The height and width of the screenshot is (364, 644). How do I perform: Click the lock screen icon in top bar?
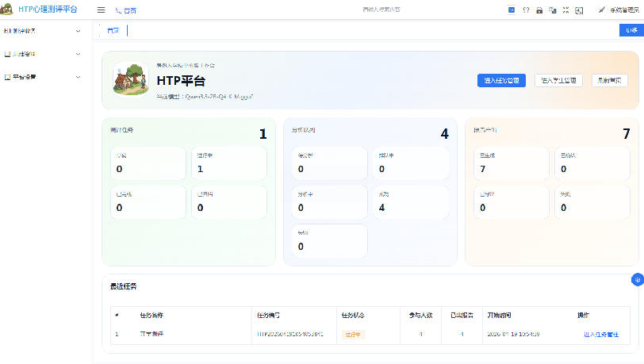click(539, 10)
